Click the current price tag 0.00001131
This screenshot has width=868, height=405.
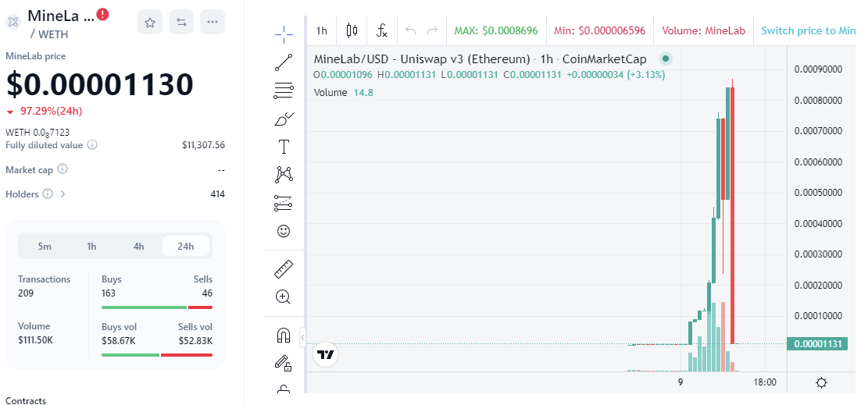click(817, 344)
